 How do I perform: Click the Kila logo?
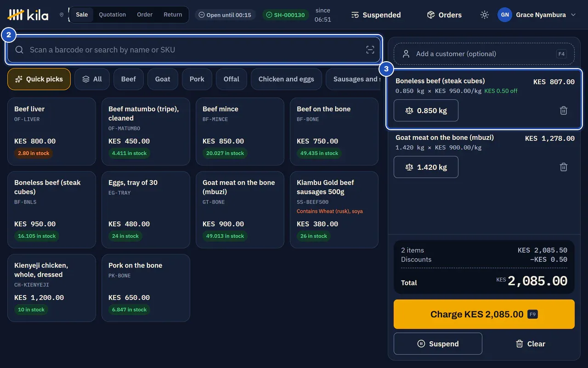pyautogui.click(x=28, y=15)
